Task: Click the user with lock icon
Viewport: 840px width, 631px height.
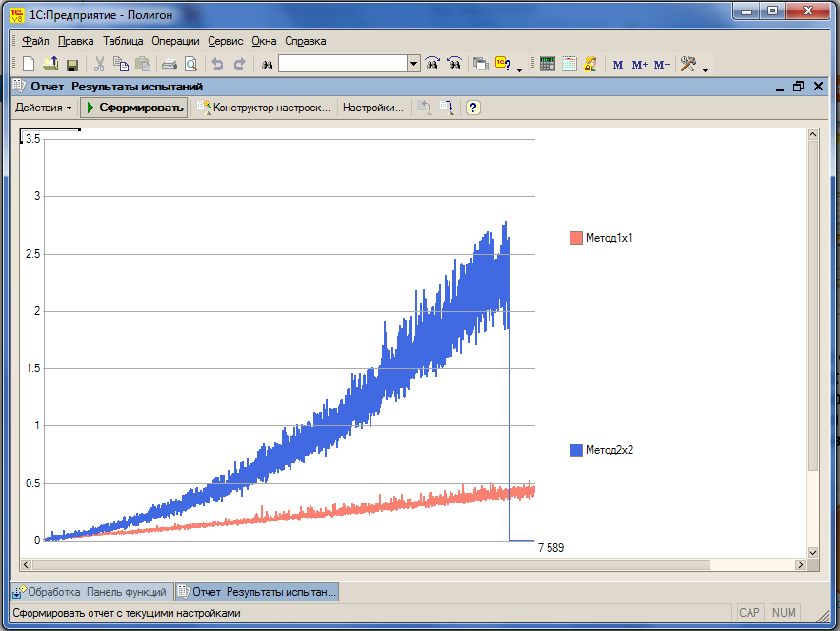Action: coord(590,64)
